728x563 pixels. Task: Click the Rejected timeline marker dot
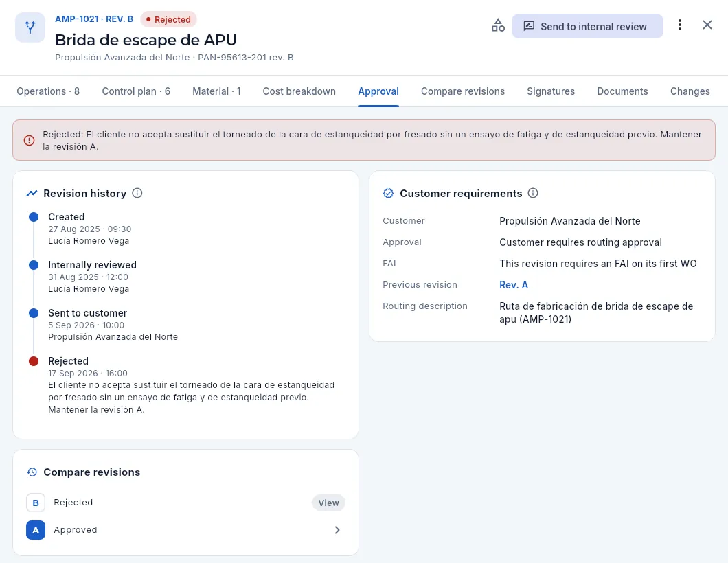click(34, 361)
